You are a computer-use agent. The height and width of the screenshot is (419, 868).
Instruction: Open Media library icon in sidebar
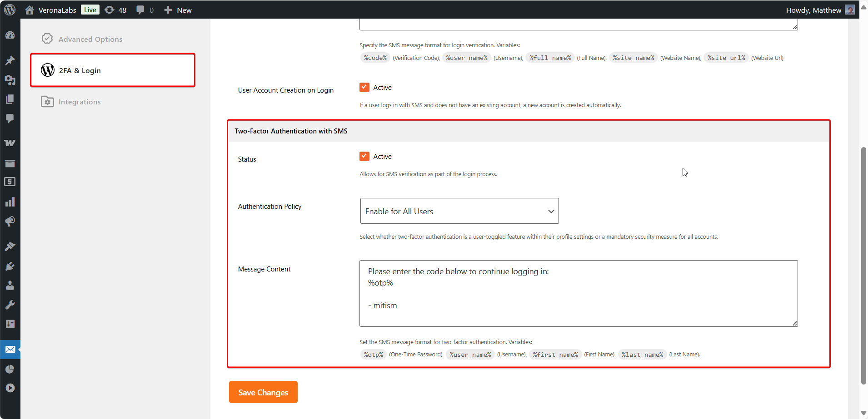click(x=10, y=80)
